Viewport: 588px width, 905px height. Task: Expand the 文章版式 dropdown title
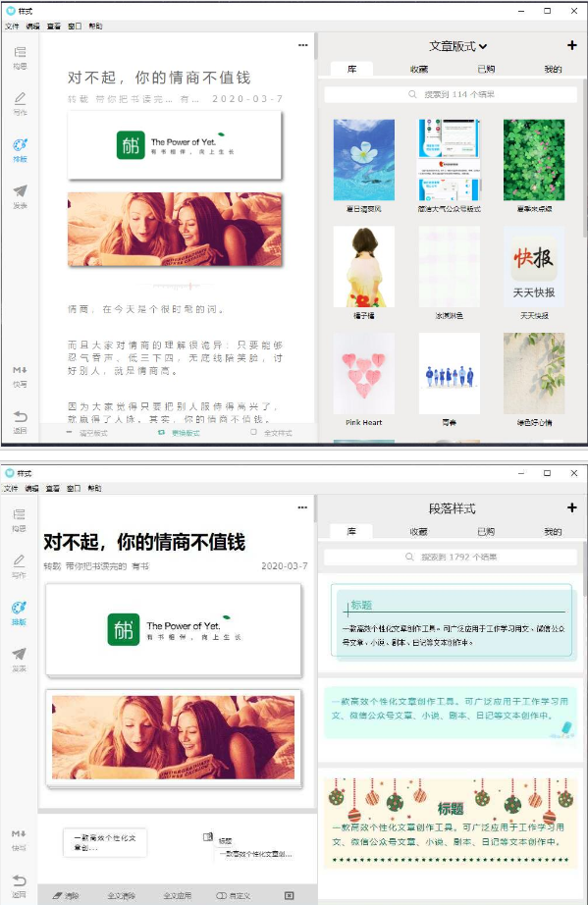458,46
